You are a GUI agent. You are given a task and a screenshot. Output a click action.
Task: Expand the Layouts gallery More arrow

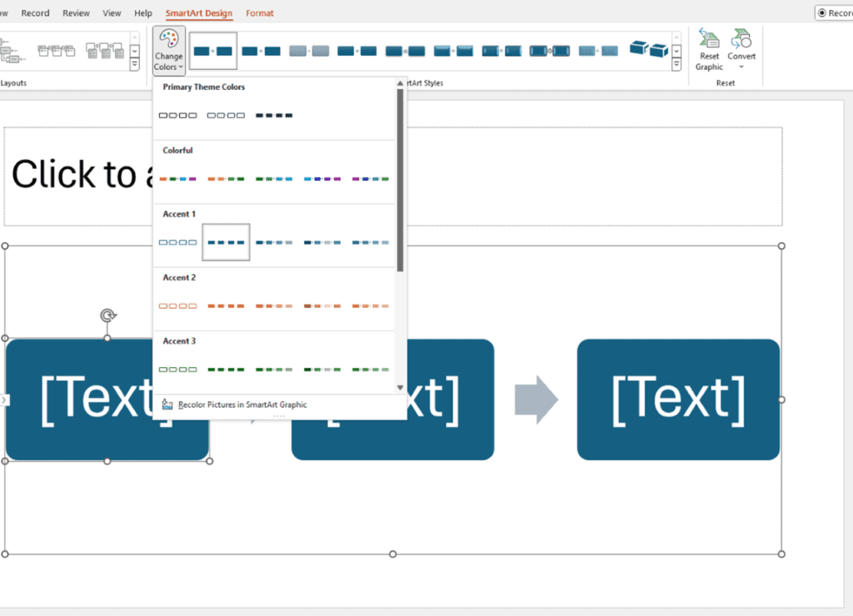[x=134, y=63]
